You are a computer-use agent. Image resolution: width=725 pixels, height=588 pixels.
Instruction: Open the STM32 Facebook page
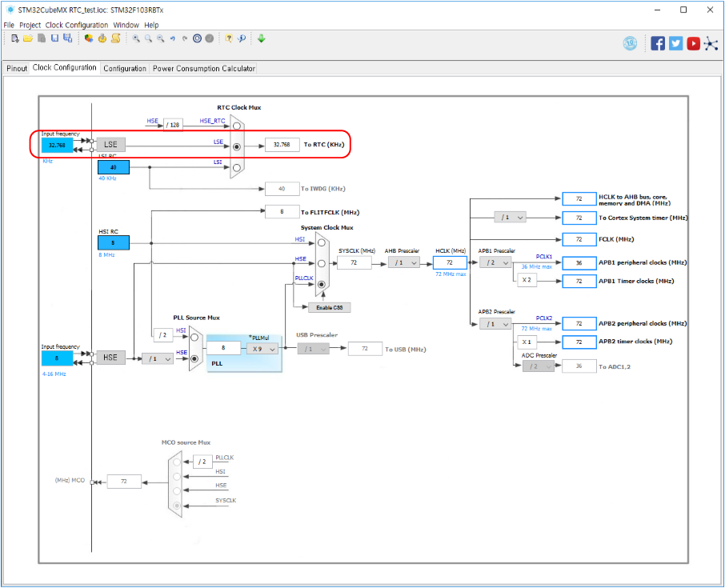[x=657, y=43]
